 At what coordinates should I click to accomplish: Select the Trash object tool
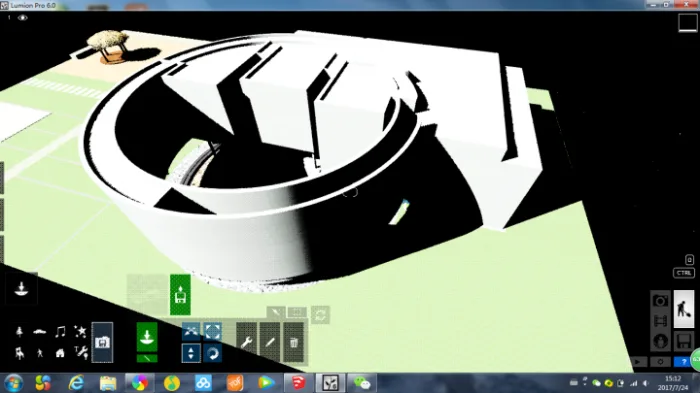pos(293,343)
